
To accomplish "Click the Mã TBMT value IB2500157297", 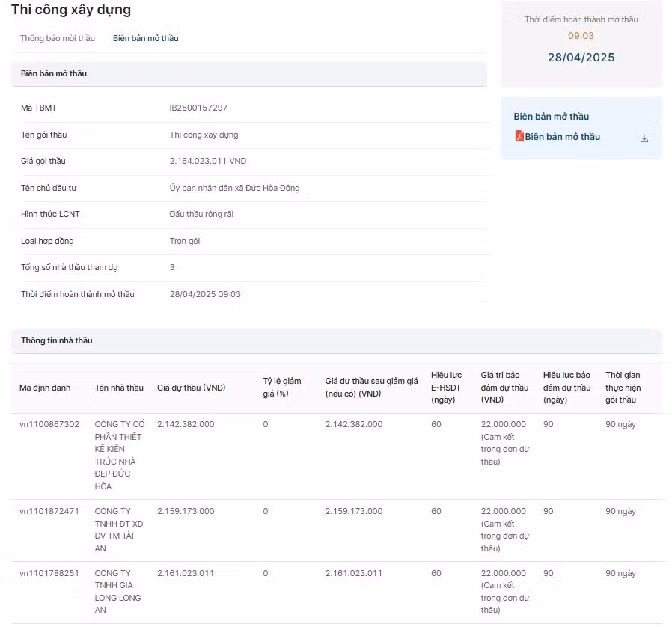I will 198,108.
